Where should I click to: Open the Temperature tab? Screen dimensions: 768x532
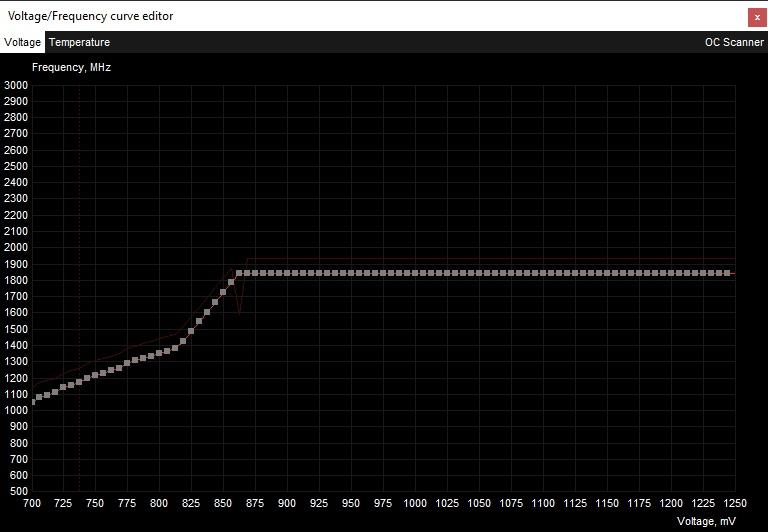click(x=79, y=42)
